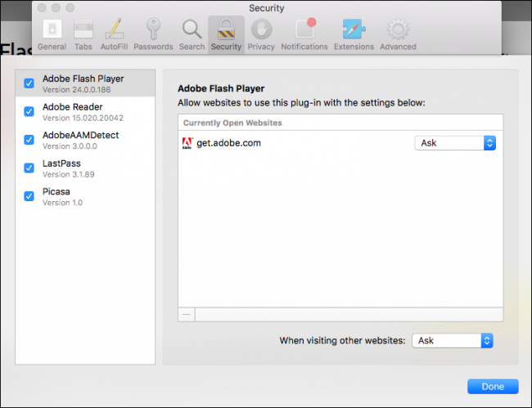Disable the Picasa plug-in checkbox
532x408 pixels.
(29, 196)
